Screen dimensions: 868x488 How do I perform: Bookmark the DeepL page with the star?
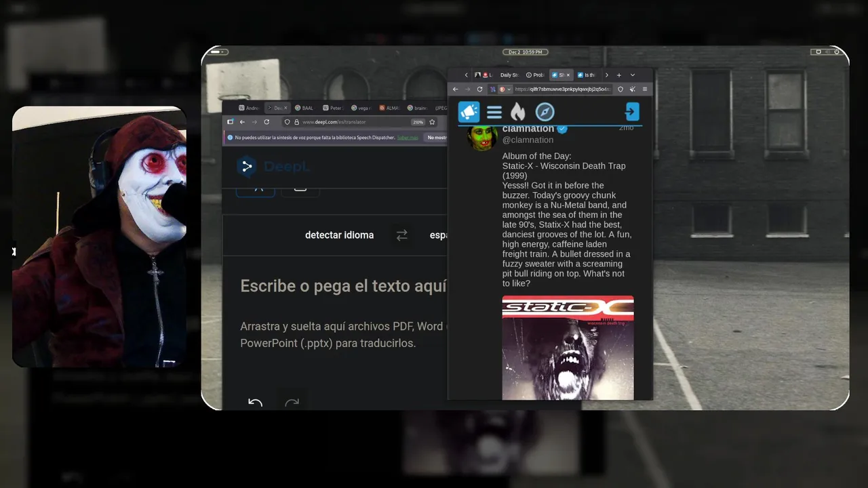(x=432, y=122)
